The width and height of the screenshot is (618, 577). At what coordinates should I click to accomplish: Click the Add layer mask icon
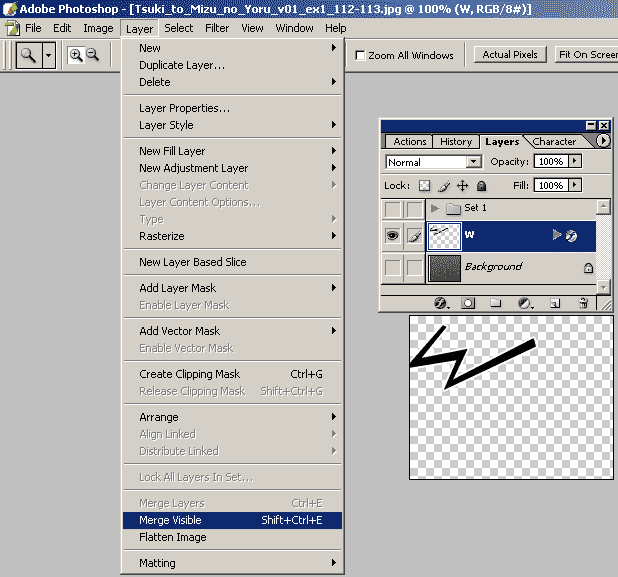coord(468,303)
